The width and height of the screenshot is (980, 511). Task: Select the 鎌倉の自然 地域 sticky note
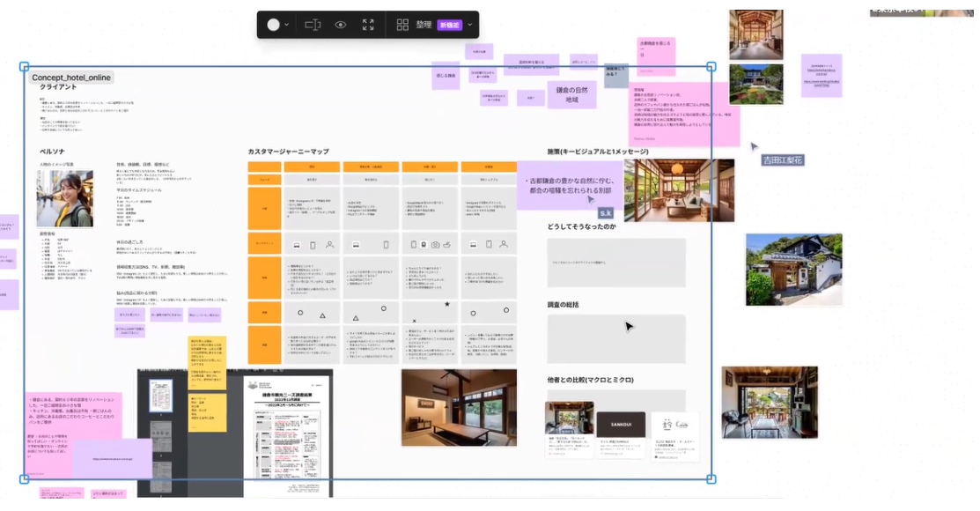point(571,95)
